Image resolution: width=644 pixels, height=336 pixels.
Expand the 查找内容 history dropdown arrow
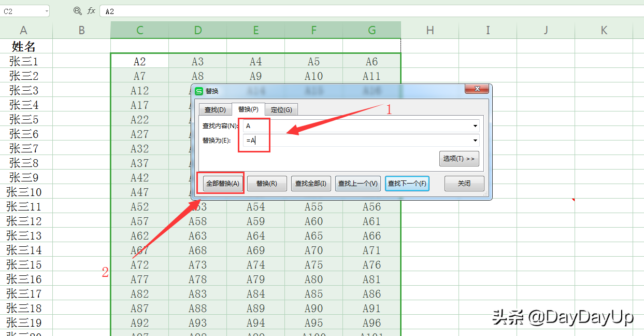coord(475,126)
